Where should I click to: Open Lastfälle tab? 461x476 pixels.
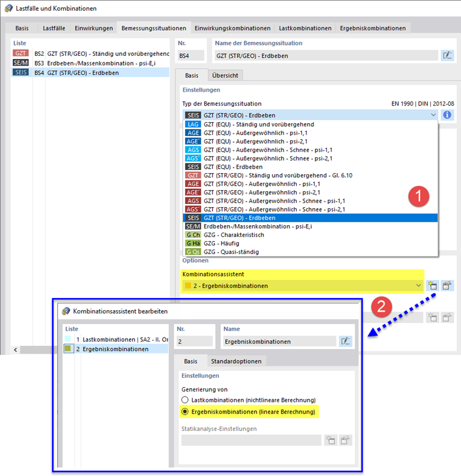pos(53,28)
